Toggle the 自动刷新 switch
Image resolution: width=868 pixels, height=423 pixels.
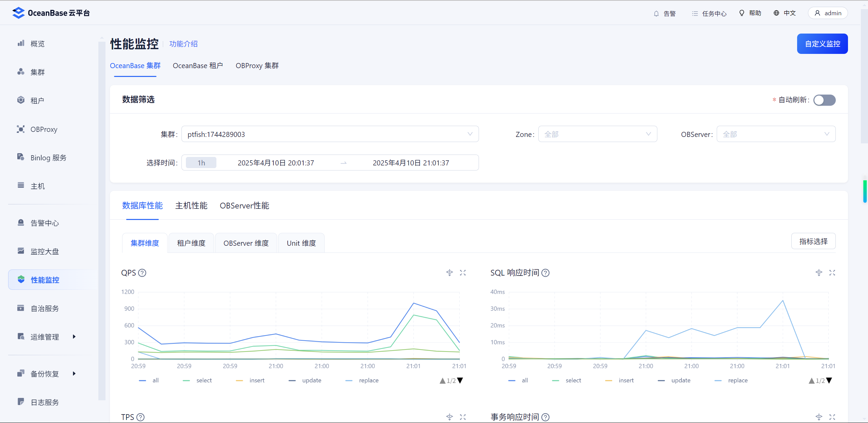pyautogui.click(x=824, y=100)
